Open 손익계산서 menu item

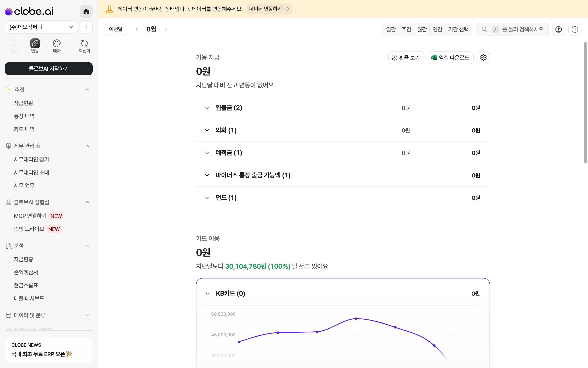coord(26,272)
